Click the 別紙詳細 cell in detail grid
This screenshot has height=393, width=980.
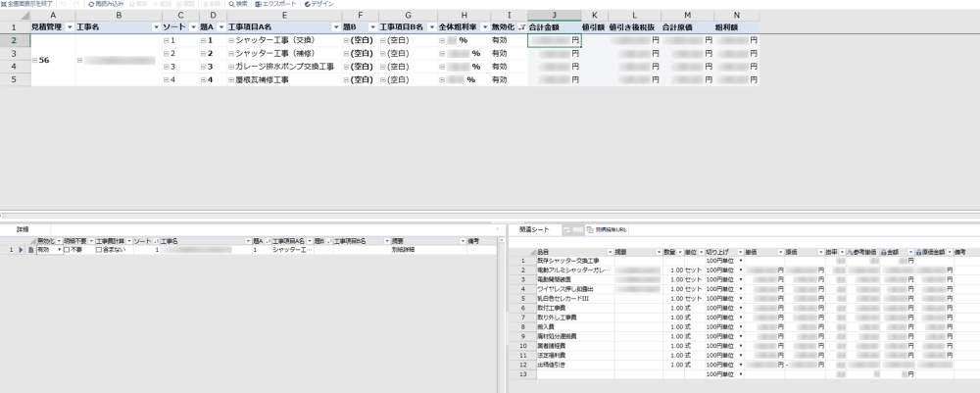pyautogui.click(x=429, y=249)
